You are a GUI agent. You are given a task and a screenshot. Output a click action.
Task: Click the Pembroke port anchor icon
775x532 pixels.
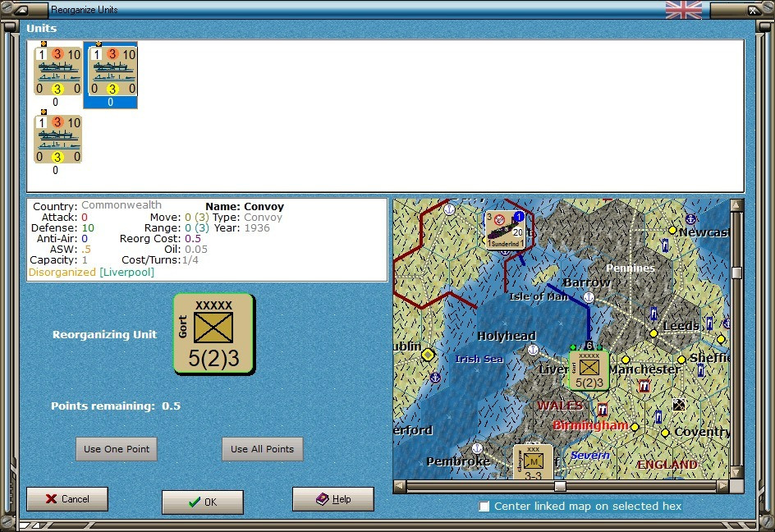[477, 448]
